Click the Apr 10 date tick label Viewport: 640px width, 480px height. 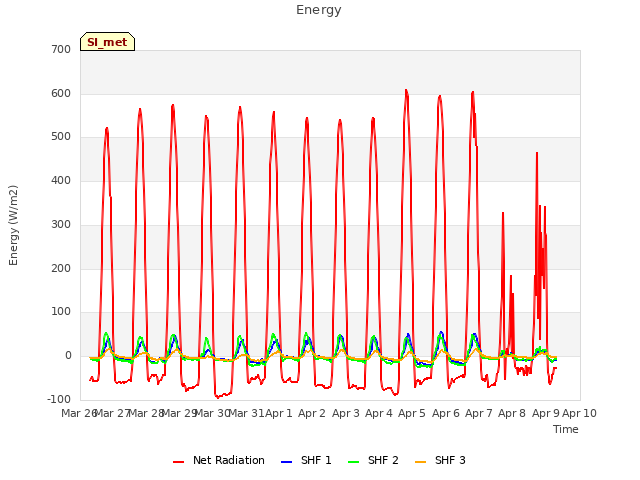579,413
